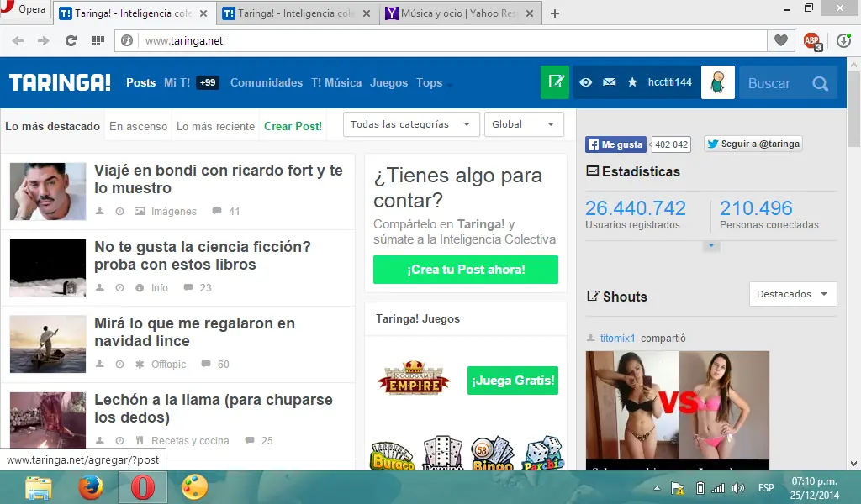This screenshot has width=861, height=504.
Task: Open the network signal tray icon
Action: coord(718,488)
